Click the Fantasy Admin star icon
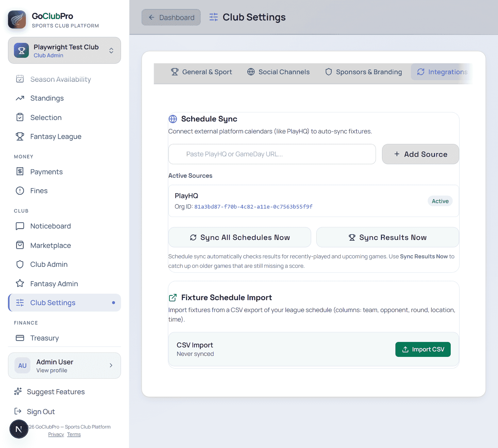Screen dimensions: 498x448 coord(20,283)
